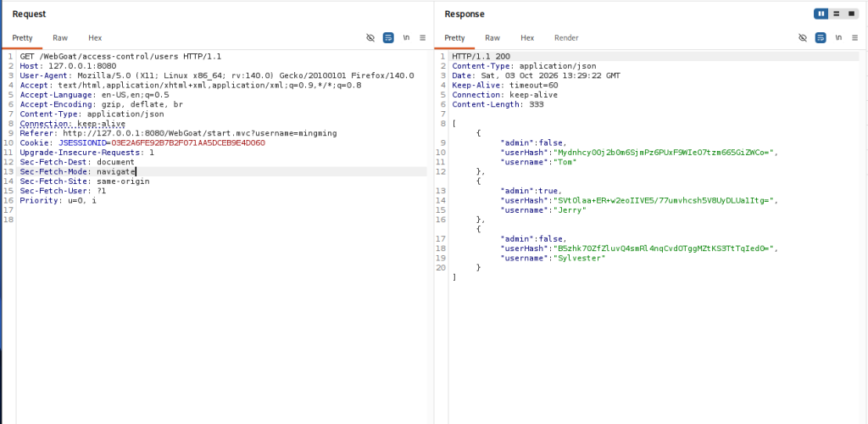This screenshot has width=868, height=424.
Task: Click the Sec-Fetch-Dest: document line
Action: pos(77,162)
